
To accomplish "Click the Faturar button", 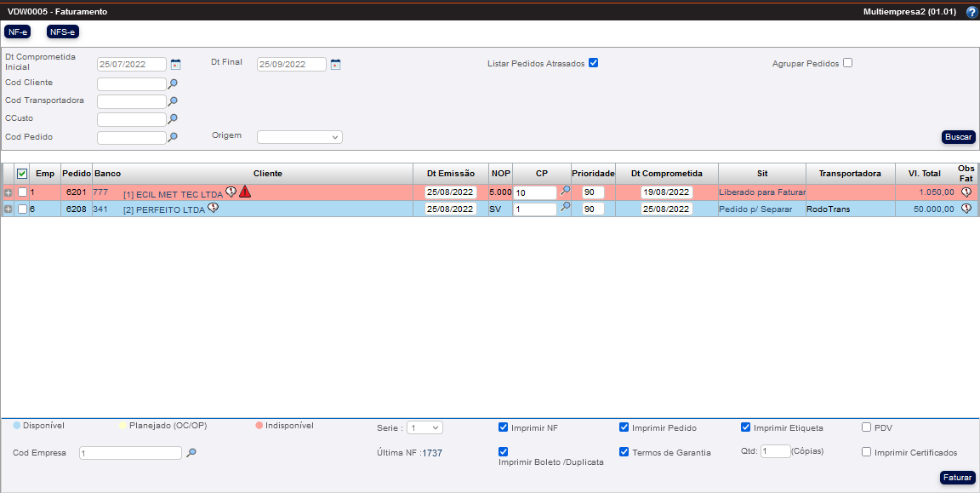I will pos(957,478).
